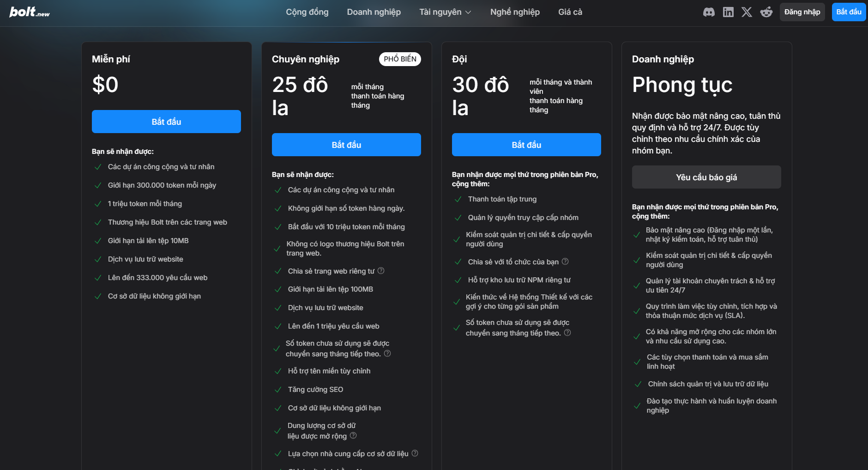Go to the Doanh nghiệp nav item
Screen dimensions: 868x470
[374, 12]
